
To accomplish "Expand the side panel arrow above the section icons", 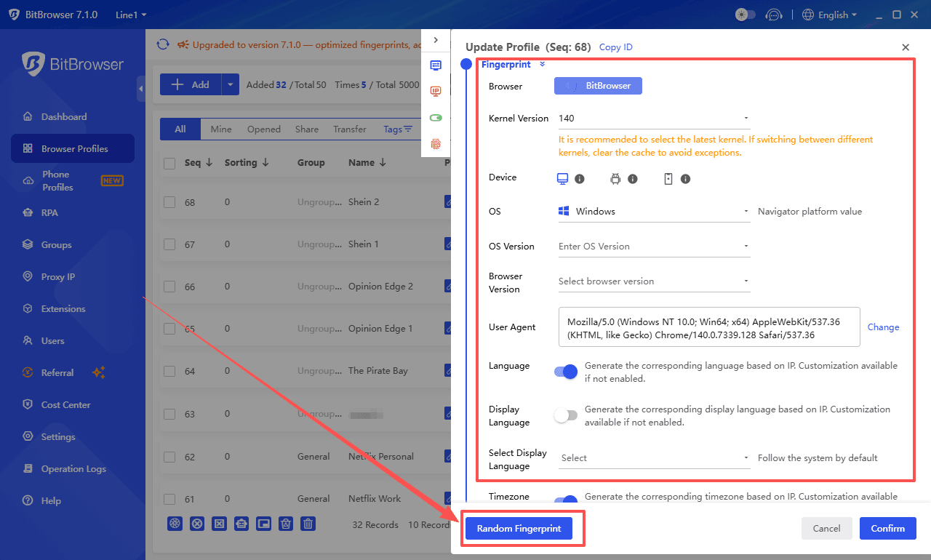I will (x=436, y=40).
